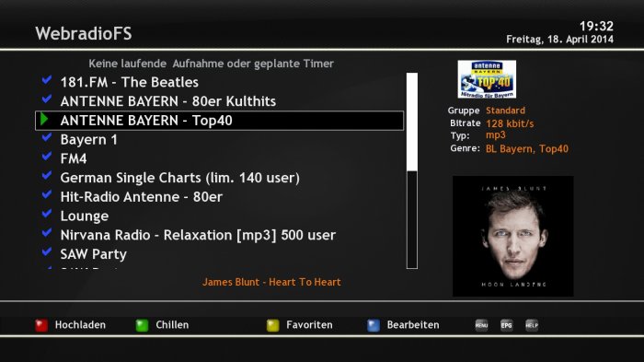Click the Bearbeiten label
Screen dimensions: 644x362
coord(413,325)
